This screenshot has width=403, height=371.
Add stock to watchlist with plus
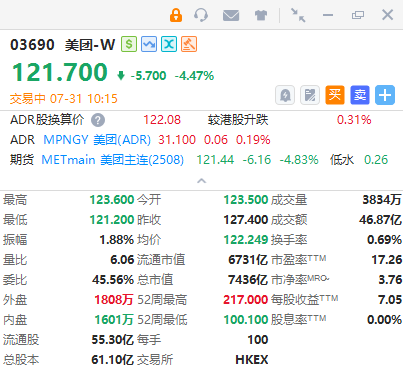click(385, 95)
